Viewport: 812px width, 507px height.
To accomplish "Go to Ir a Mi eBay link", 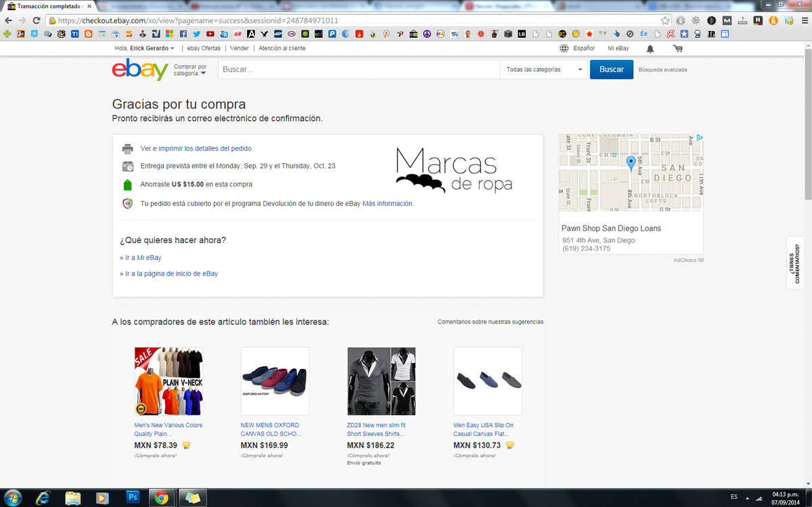I will [x=143, y=257].
